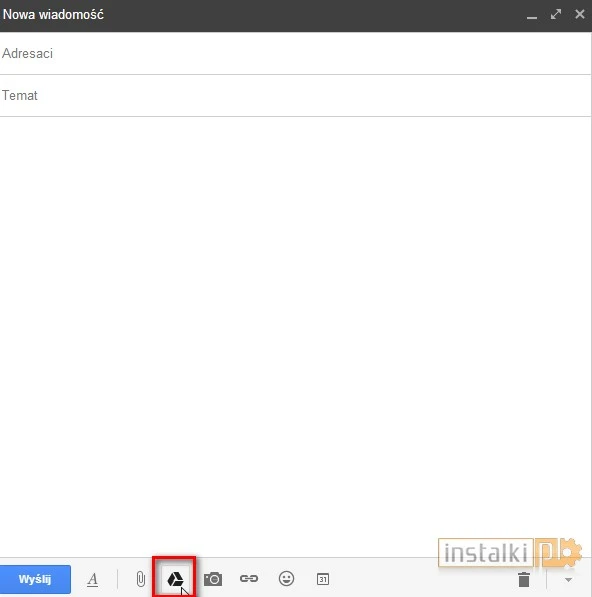Click into the Adresaci recipients field
The image size is (592, 597).
tap(295, 54)
